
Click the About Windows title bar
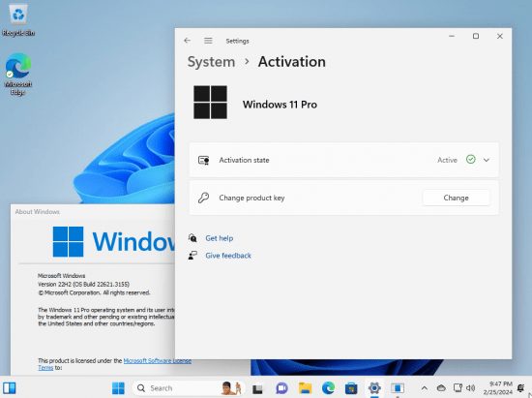click(x=93, y=211)
